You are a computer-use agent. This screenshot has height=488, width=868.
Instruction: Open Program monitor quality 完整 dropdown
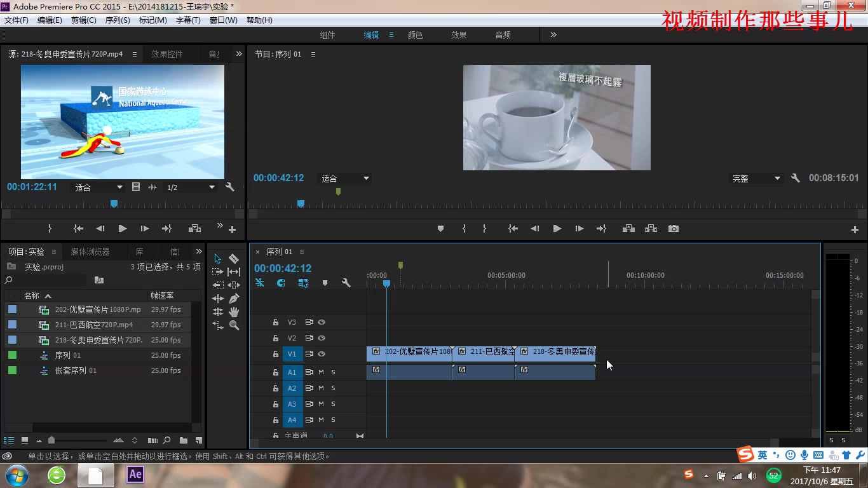coord(756,179)
